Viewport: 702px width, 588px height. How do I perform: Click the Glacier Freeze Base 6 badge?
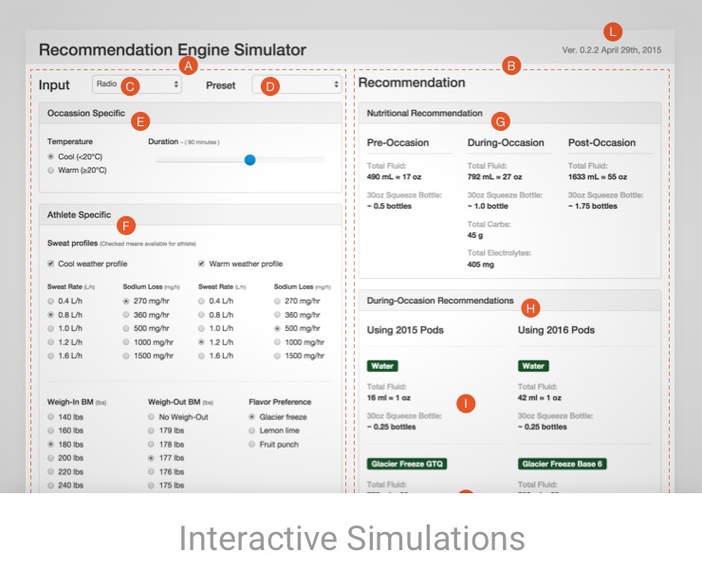(x=562, y=464)
